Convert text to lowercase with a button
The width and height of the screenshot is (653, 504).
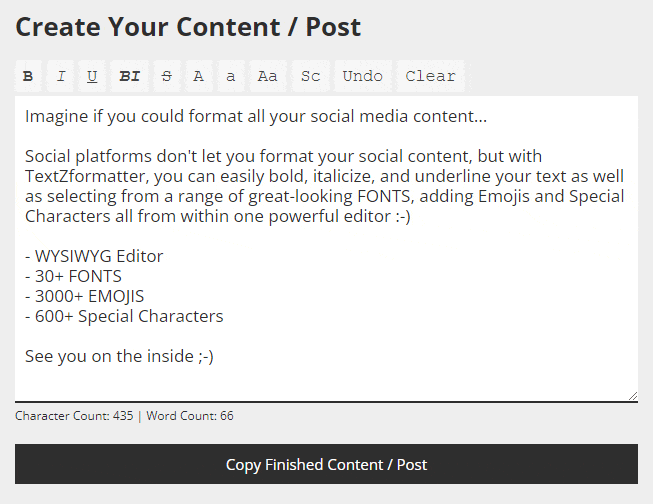click(x=231, y=76)
